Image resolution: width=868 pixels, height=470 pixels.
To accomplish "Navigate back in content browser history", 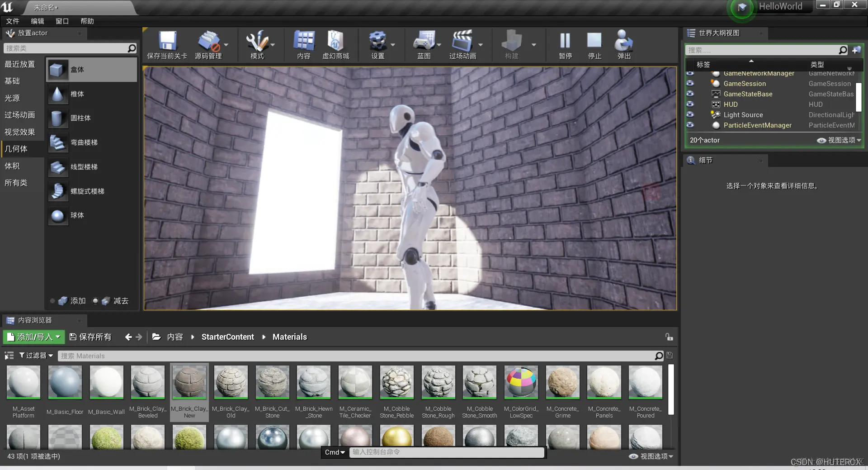I will [128, 337].
